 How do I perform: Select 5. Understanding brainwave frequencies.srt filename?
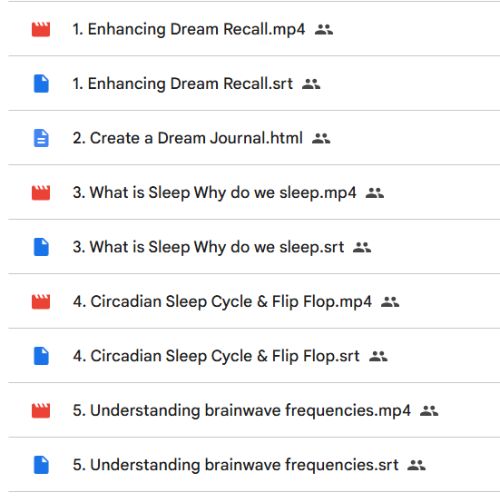(x=235, y=465)
